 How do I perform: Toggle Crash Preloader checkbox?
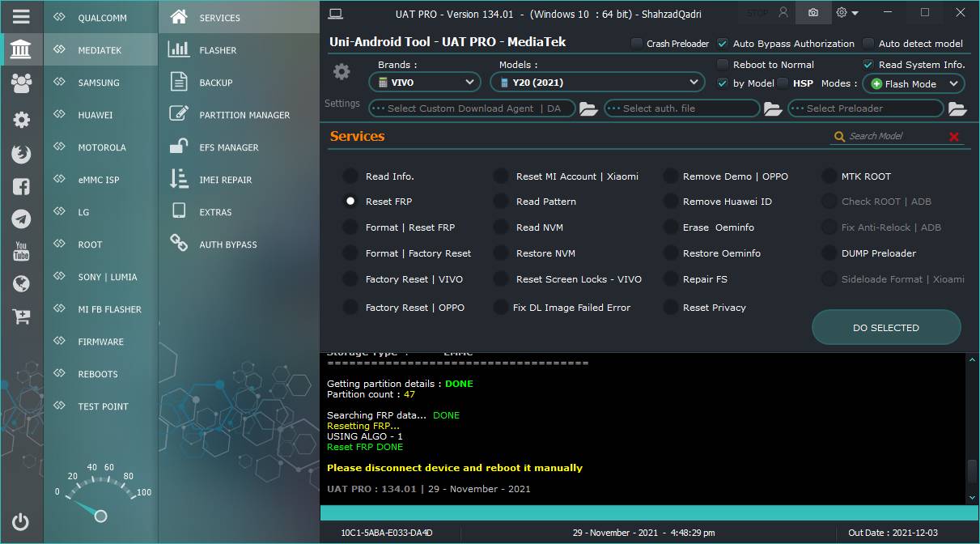click(x=637, y=44)
